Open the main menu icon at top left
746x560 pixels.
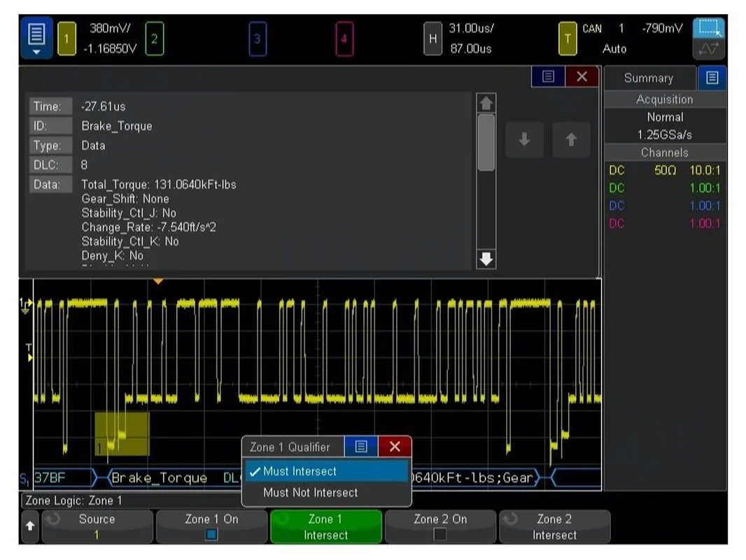point(36,38)
